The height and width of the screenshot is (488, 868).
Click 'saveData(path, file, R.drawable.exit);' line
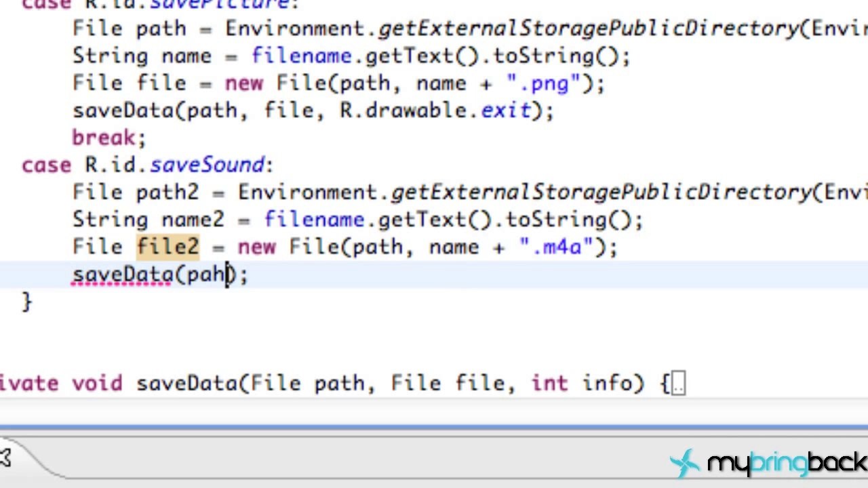point(313,110)
